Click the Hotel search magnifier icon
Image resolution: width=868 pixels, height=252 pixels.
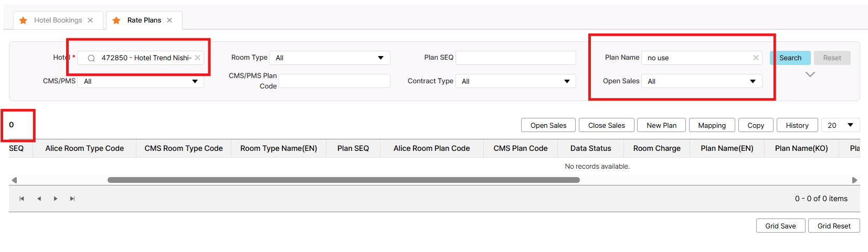pos(91,58)
